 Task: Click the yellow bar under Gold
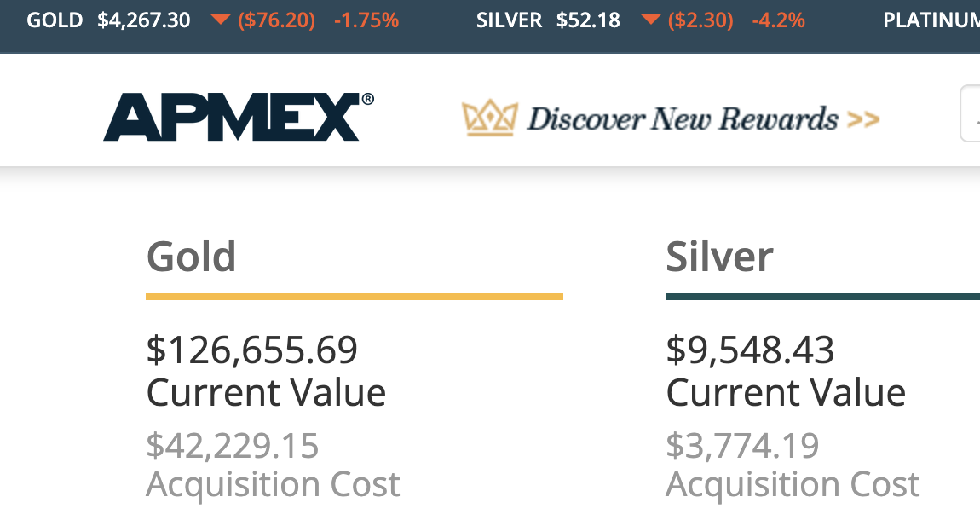[354, 297]
